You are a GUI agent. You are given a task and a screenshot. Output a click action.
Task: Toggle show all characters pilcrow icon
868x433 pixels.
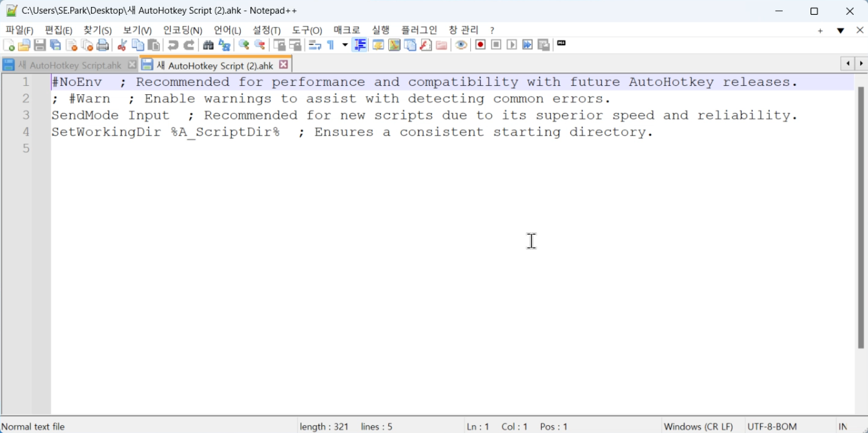coord(331,45)
